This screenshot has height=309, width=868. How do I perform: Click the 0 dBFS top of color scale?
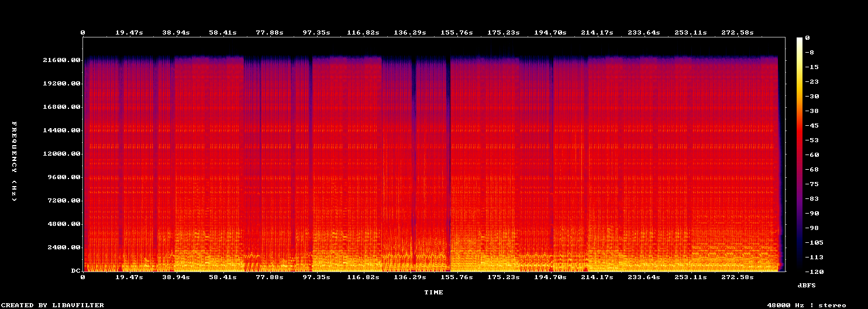pyautogui.click(x=807, y=38)
